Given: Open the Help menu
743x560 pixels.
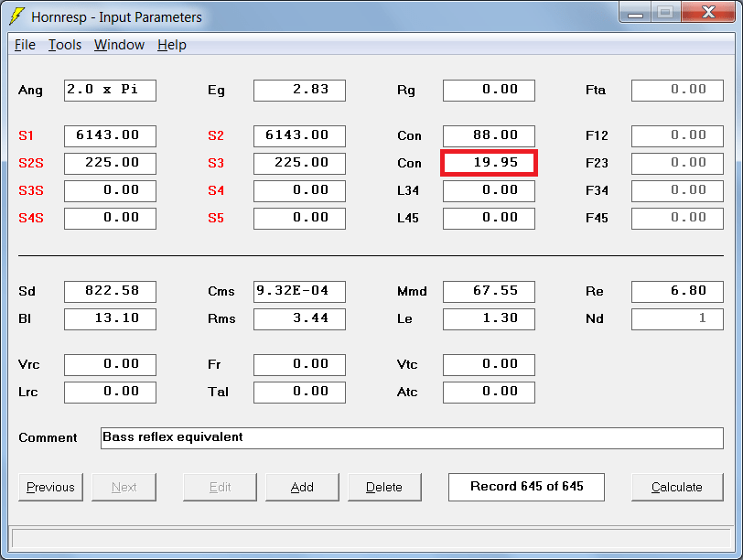Looking at the screenshot, I should [171, 45].
